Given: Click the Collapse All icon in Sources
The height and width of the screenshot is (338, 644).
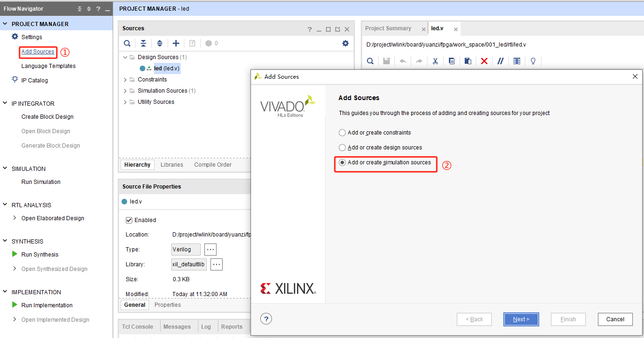Looking at the screenshot, I should point(143,43).
